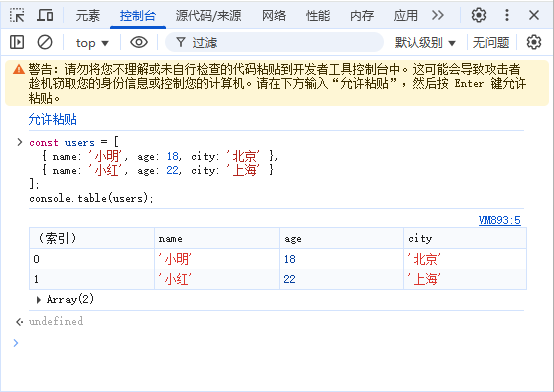Open DevTools settings gear in tab bar
The image size is (554, 392).
pos(479,15)
